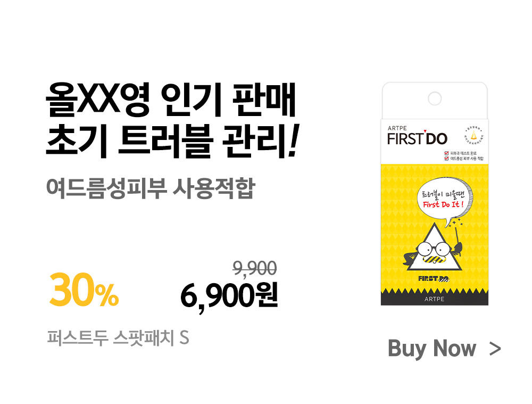Click the crossed-out 9,900 original price
This screenshot has width=532, height=404.
[255, 269]
